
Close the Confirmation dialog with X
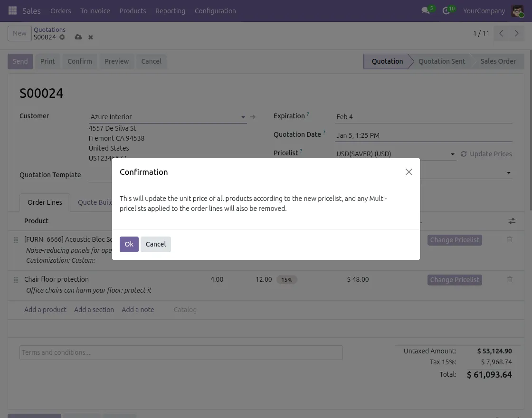[x=409, y=172]
